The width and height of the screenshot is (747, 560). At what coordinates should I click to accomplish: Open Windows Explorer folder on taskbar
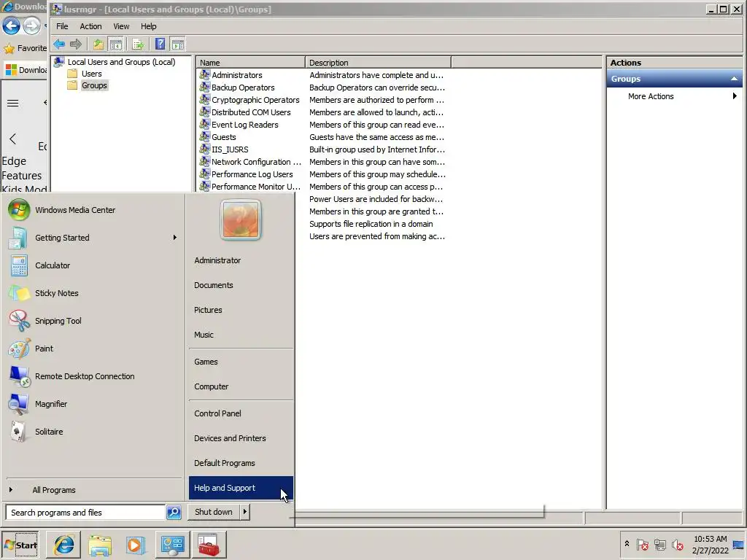[x=100, y=545]
